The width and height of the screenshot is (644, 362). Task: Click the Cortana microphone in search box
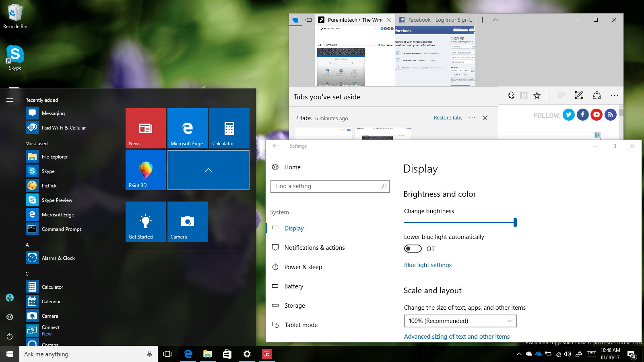[x=149, y=354]
